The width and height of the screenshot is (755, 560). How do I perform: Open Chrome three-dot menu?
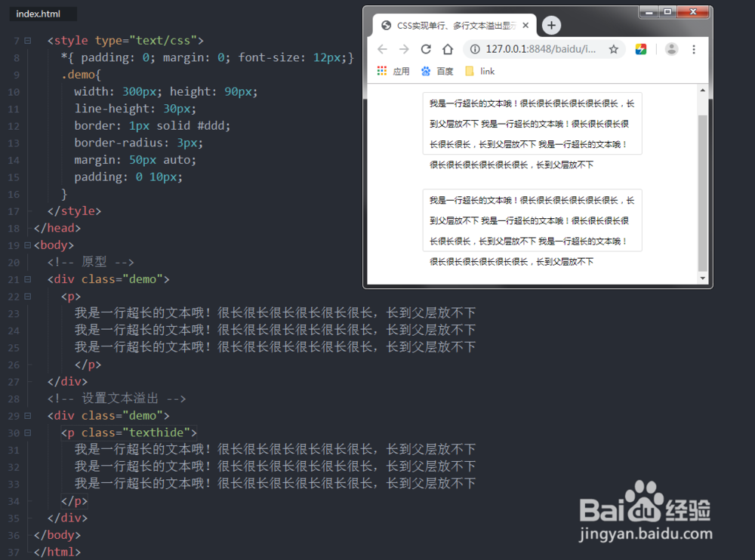click(694, 49)
